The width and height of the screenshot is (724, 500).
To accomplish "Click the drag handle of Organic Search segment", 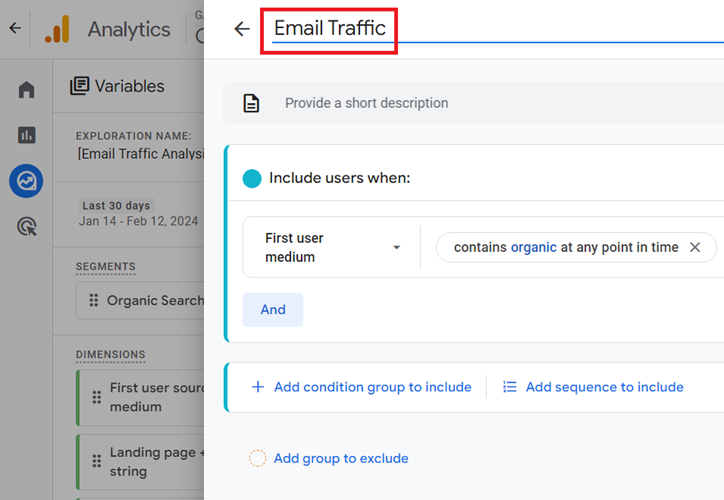I will [x=94, y=301].
